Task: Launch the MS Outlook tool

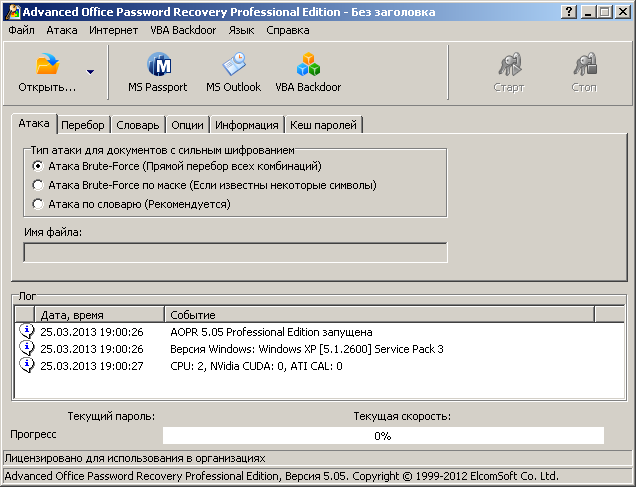Action: coord(234,72)
